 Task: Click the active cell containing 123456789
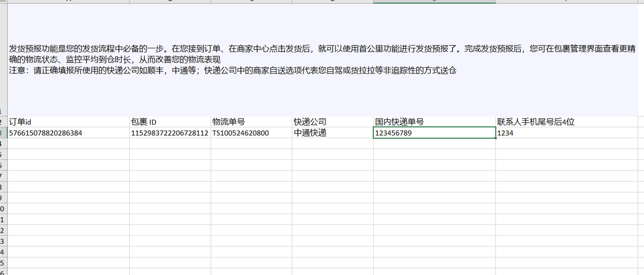click(x=434, y=133)
